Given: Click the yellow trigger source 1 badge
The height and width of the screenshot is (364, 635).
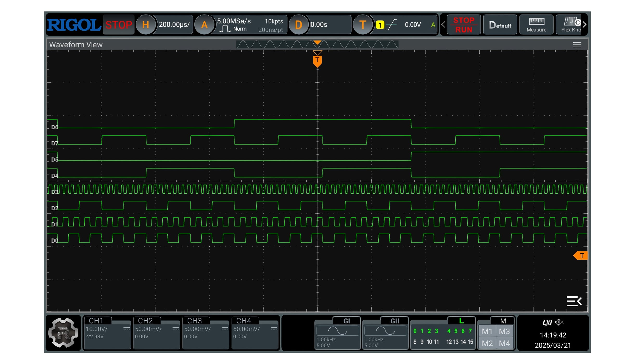Looking at the screenshot, I should [380, 25].
